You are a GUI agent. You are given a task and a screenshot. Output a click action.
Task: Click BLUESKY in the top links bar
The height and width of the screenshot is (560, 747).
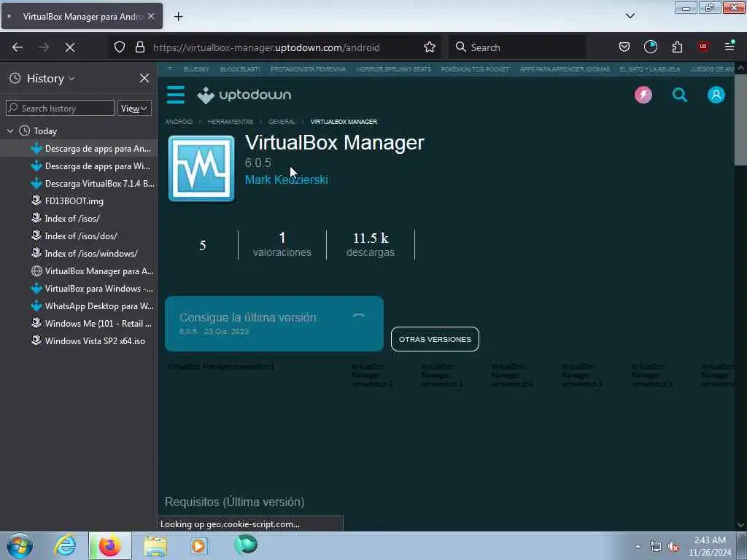click(196, 69)
